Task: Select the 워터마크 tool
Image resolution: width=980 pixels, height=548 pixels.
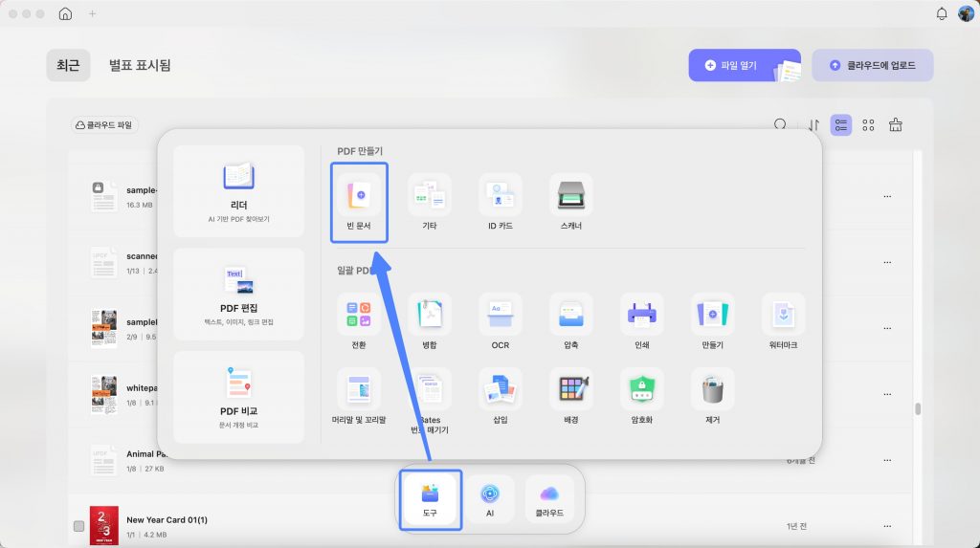Action: pos(783,321)
